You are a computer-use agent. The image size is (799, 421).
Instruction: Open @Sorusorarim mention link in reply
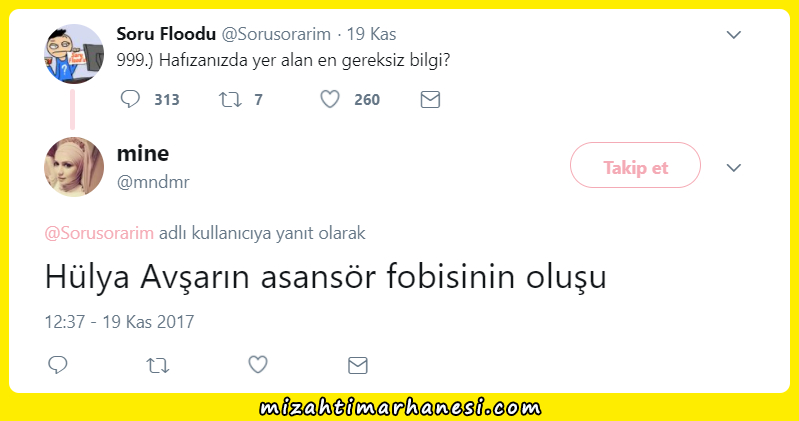(99, 233)
